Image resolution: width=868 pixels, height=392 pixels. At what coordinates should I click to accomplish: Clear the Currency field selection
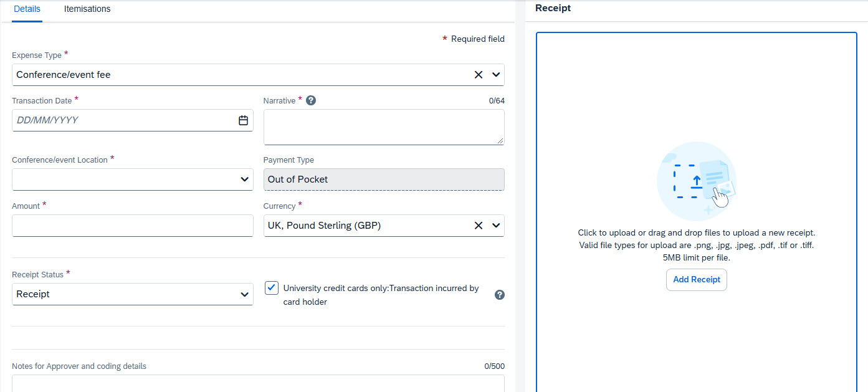tap(479, 226)
